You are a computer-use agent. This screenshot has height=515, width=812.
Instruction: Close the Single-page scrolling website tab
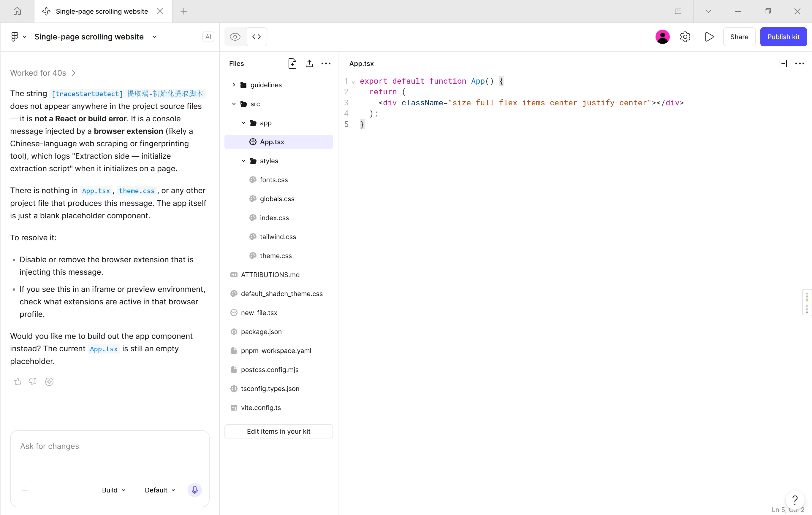[x=160, y=11]
